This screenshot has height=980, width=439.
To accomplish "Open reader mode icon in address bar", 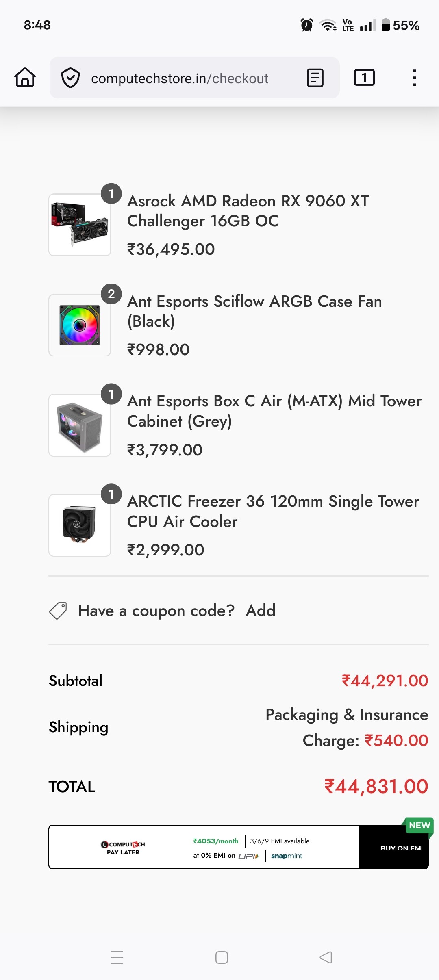I will pos(315,78).
